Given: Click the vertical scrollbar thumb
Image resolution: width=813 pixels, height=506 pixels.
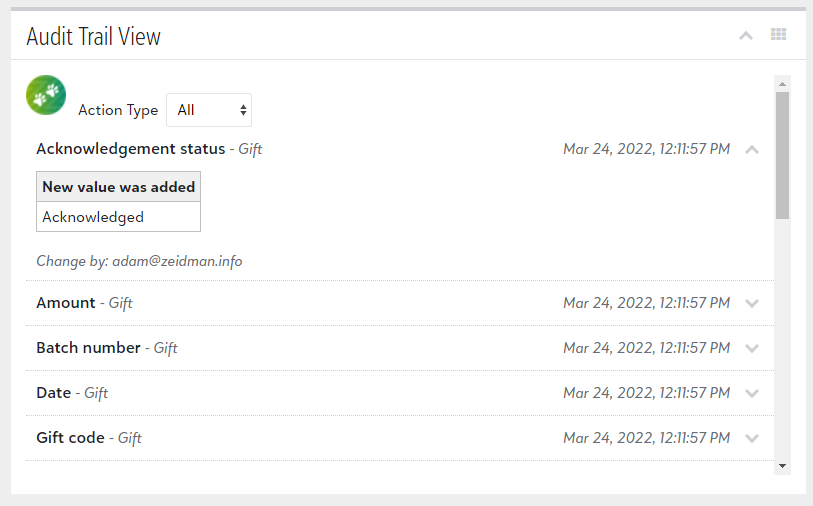Looking at the screenshot, I should (782, 156).
